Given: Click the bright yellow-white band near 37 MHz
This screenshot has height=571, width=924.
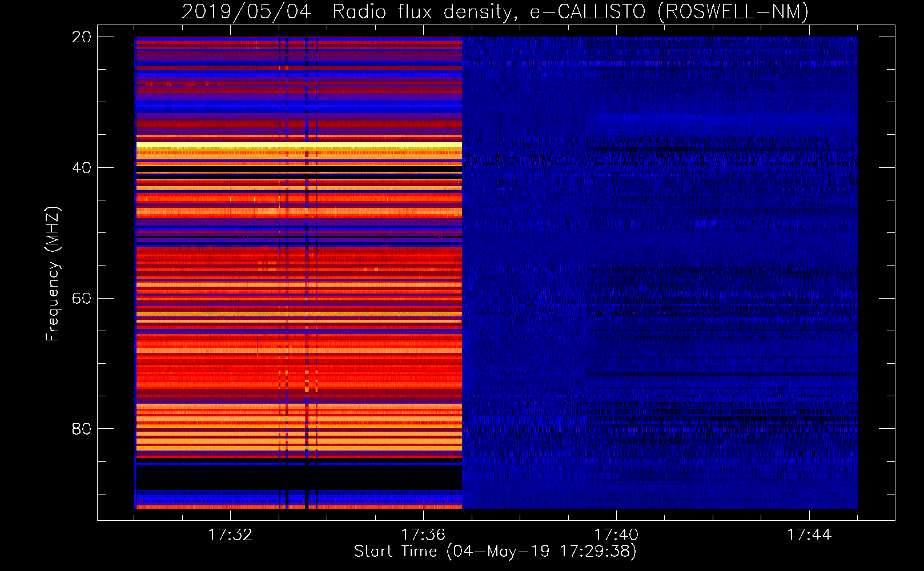Looking at the screenshot, I should 299,146.
